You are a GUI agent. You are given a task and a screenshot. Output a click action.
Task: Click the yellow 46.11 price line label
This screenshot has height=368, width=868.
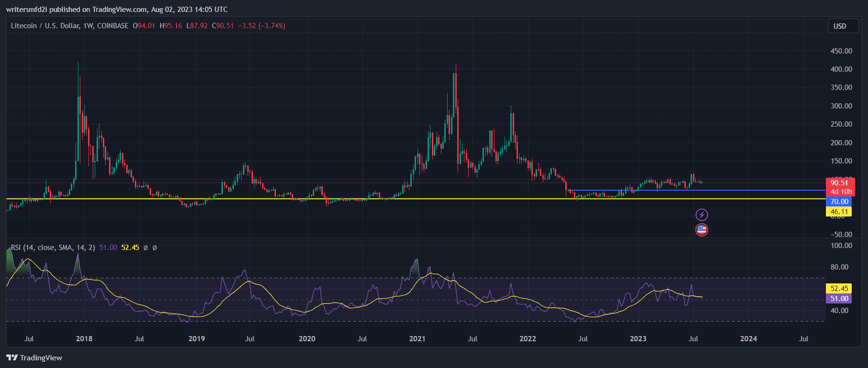click(839, 212)
